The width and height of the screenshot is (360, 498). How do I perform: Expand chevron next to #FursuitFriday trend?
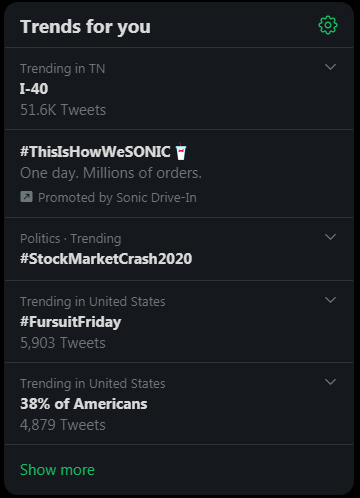click(x=330, y=300)
